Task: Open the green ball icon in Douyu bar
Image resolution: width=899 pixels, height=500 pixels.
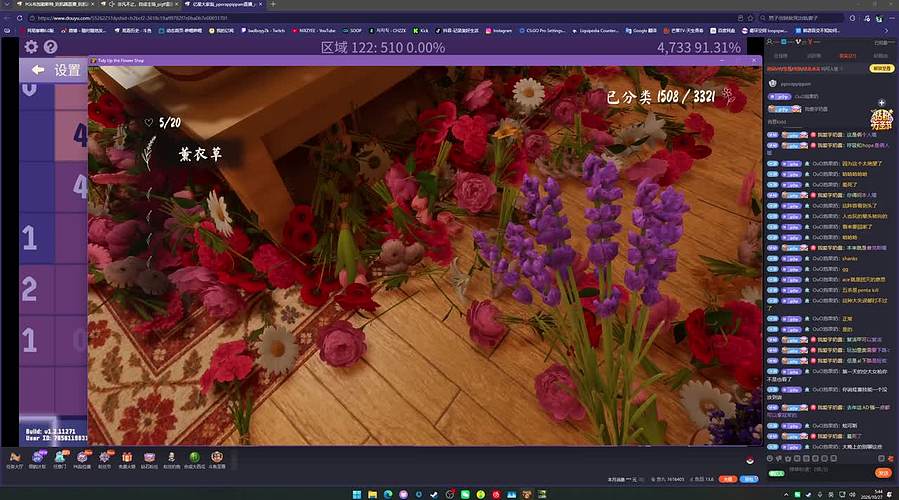Action: (194, 457)
